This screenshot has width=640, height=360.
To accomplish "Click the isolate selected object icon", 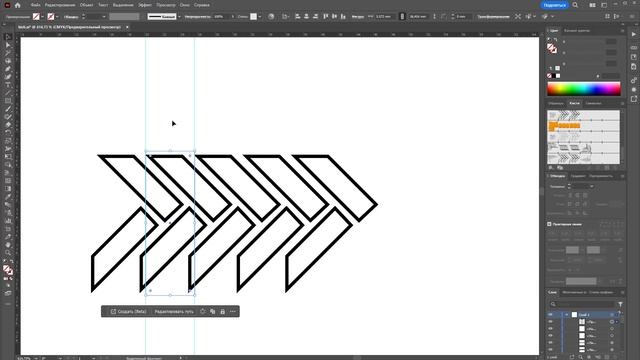I will click(518, 17).
